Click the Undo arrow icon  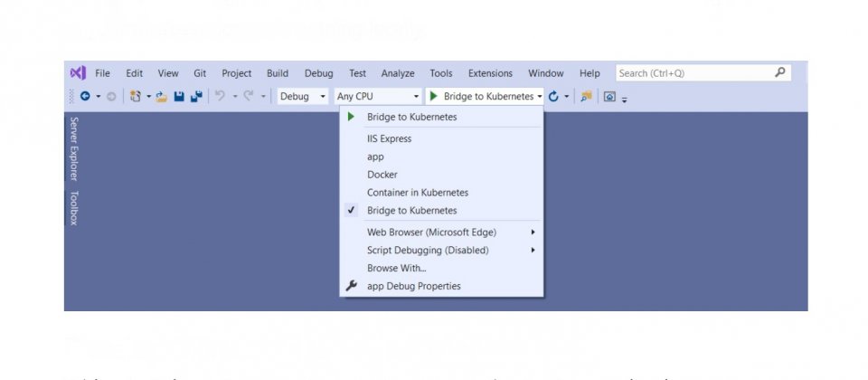[x=219, y=96]
